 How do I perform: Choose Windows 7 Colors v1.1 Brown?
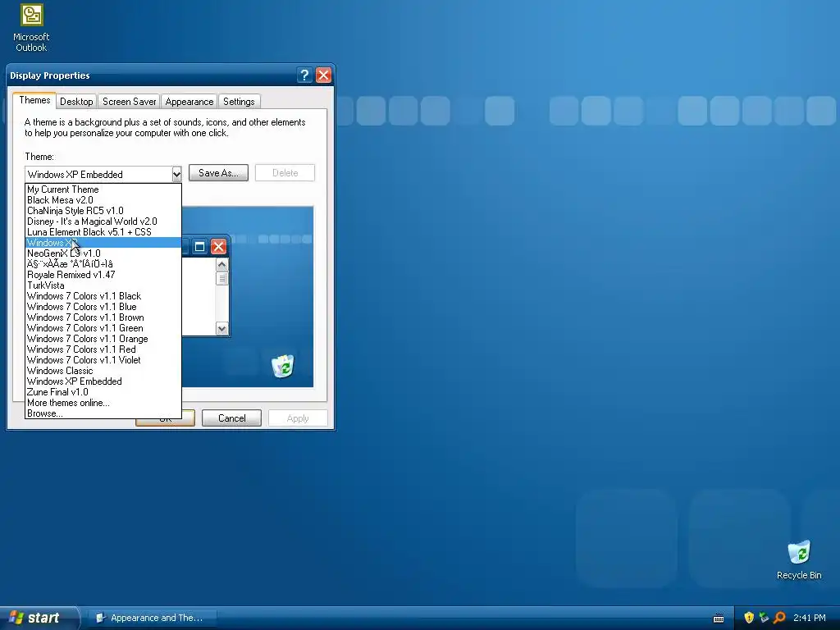click(103, 317)
